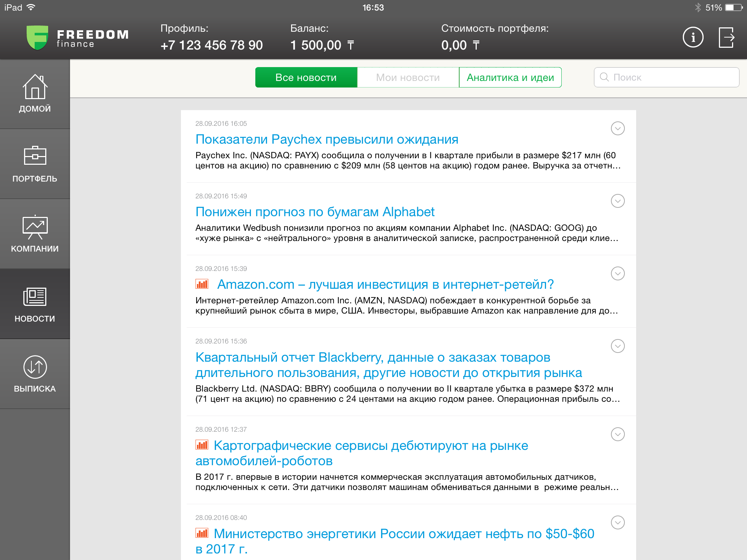Expand the Картографические сервисы news chevron
747x560 pixels.
point(618,434)
